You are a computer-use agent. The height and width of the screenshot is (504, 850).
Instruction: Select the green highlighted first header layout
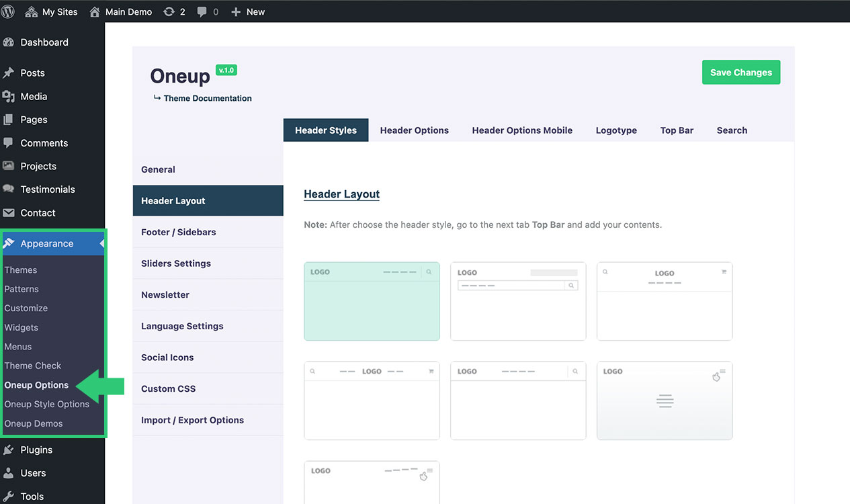pyautogui.click(x=372, y=301)
